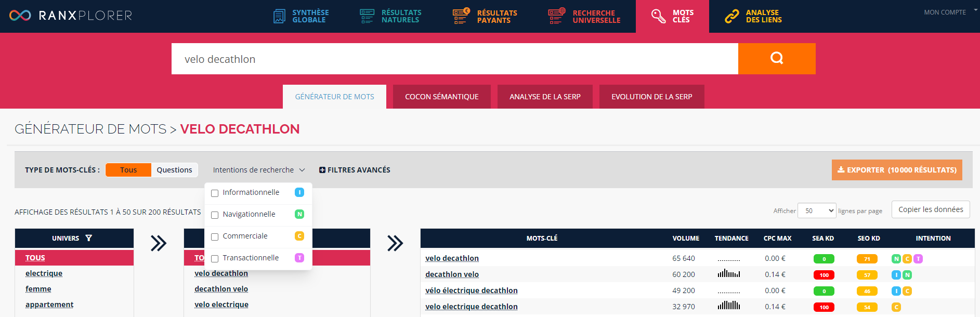Click the Ranxplorer infinity logo
The image size is (980, 317).
pos(20,16)
